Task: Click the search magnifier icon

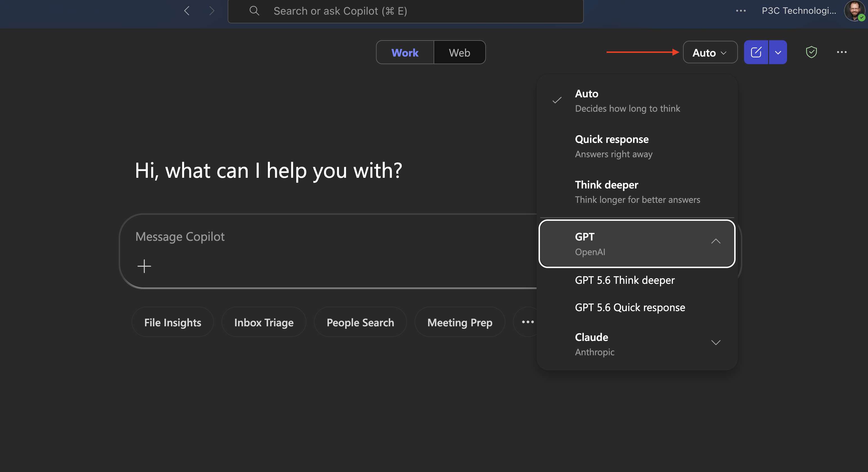Action: (x=254, y=11)
